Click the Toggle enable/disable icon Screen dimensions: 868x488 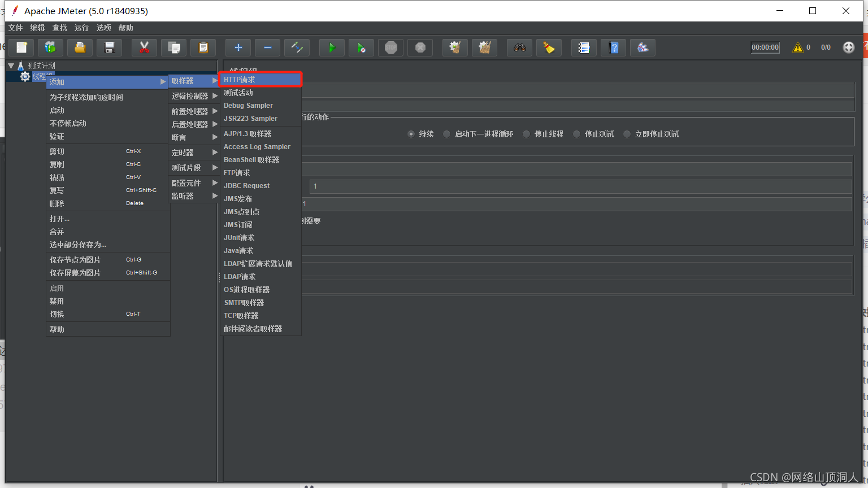(297, 48)
